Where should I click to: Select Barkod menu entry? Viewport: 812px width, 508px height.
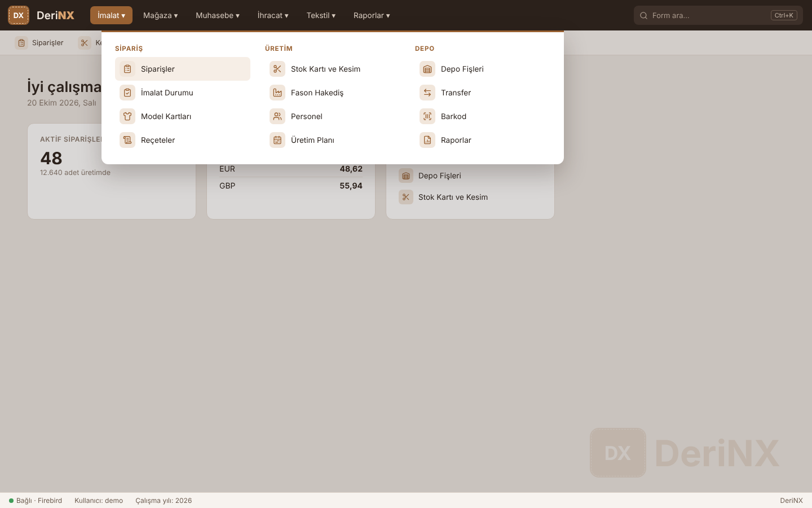point(483,116)
